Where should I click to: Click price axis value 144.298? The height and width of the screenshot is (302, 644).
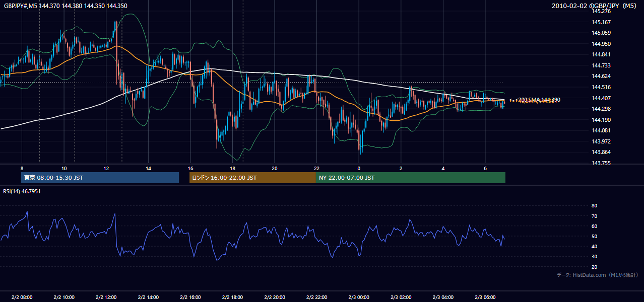(602, 109)
